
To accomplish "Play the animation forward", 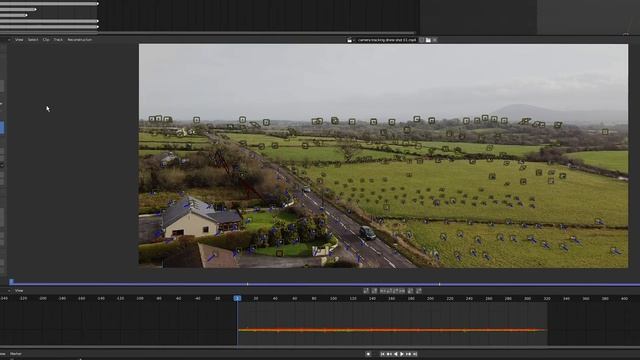I will 402,354.
